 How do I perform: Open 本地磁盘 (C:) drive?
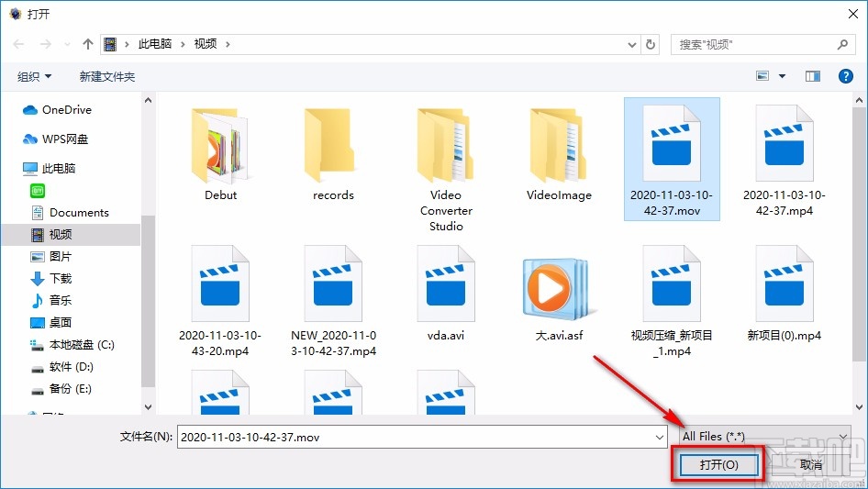click(x=72, y=344)
